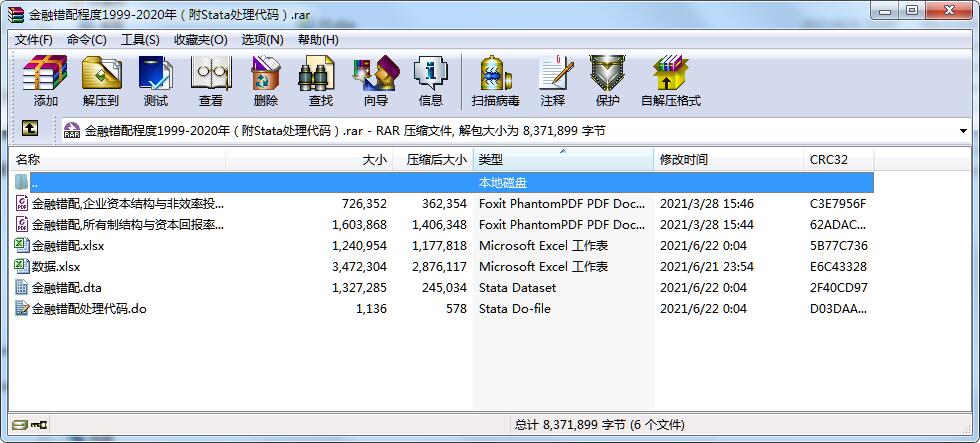Click the do-file icon of 金融错配处理代码.do
980x443 pixels.
[22, 308]
